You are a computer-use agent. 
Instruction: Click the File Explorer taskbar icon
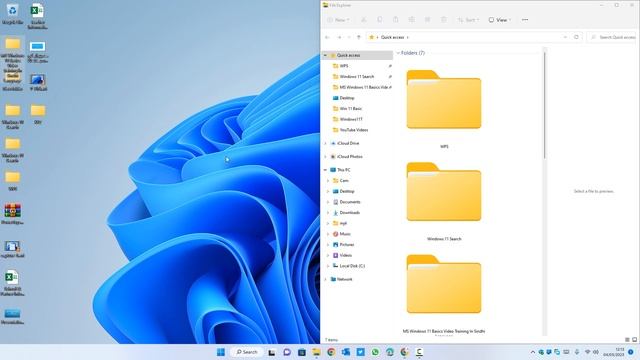pyautogui.click(x=316, y=352)
